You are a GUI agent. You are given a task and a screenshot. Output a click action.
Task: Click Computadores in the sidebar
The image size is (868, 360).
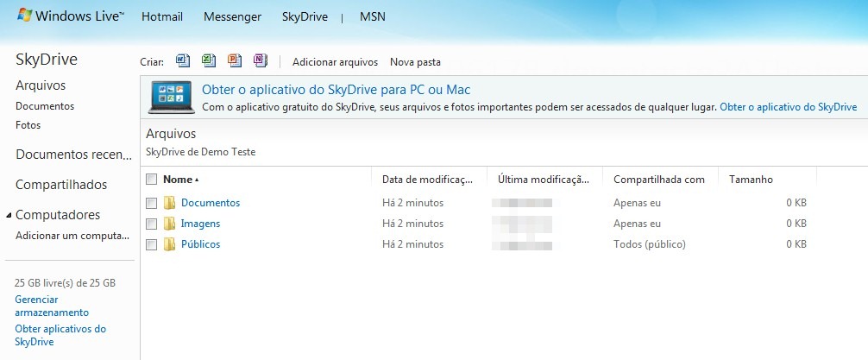[x=58, y=215]
